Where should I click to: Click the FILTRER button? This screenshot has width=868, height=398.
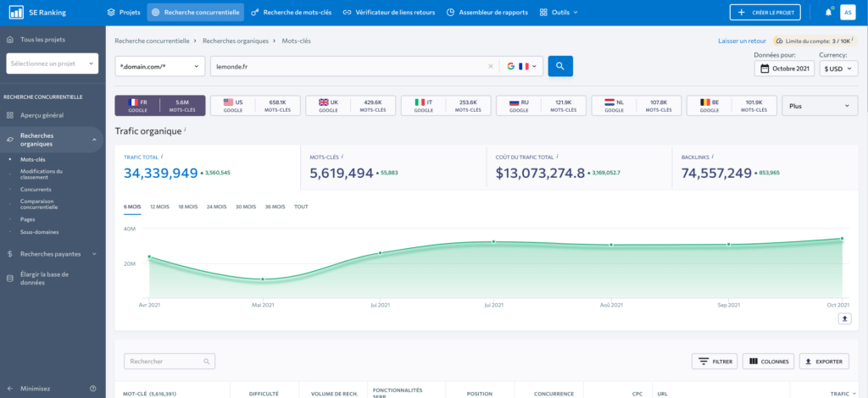pyautogui.click(x=715, y=362)
